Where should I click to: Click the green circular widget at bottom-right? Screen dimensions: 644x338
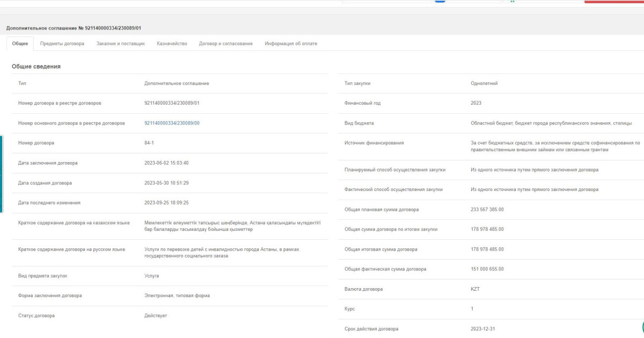point(641,326)
